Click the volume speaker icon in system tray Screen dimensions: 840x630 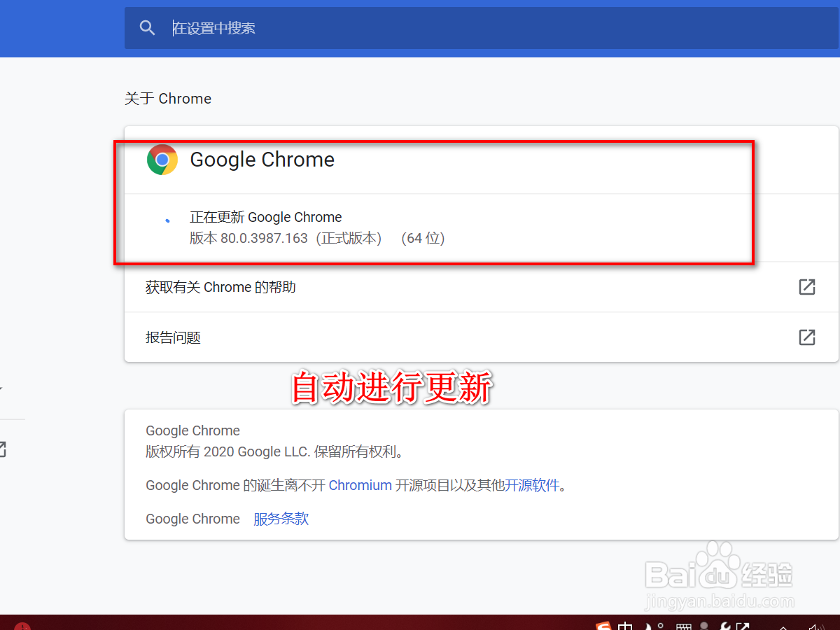(x=816, y=626)
